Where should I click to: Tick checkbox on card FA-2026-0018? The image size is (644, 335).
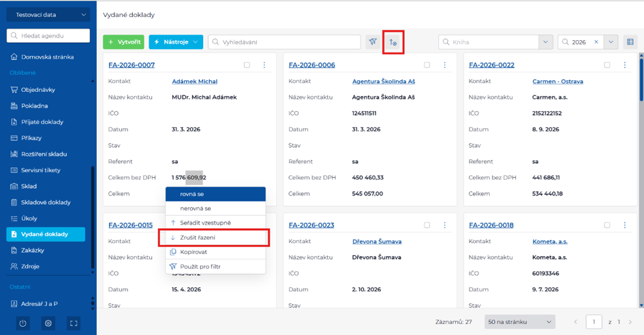click(607, 225)
